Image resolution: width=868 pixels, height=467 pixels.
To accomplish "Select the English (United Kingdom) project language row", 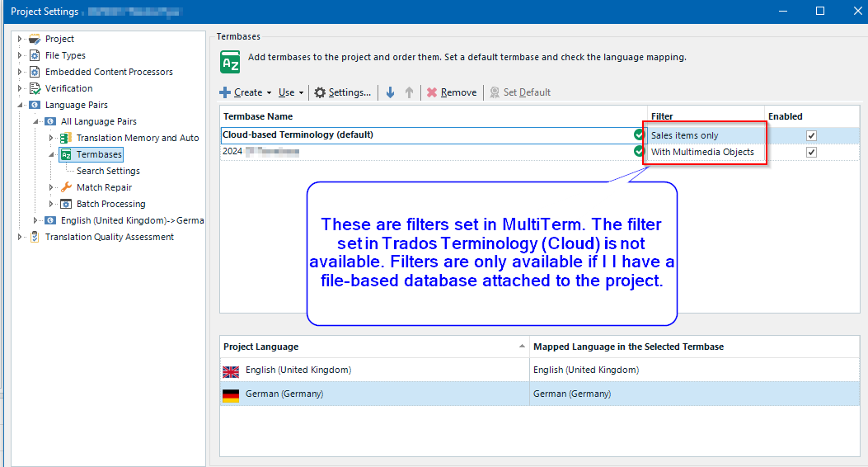I will tap(374, 370).
